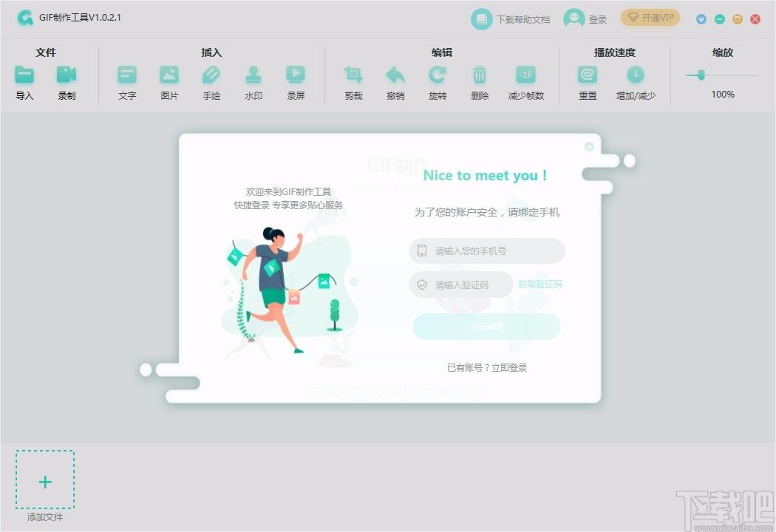The image size is (776, 532).
Task: Click the Nice to meet you ! heading
Action: coord(485,175)
